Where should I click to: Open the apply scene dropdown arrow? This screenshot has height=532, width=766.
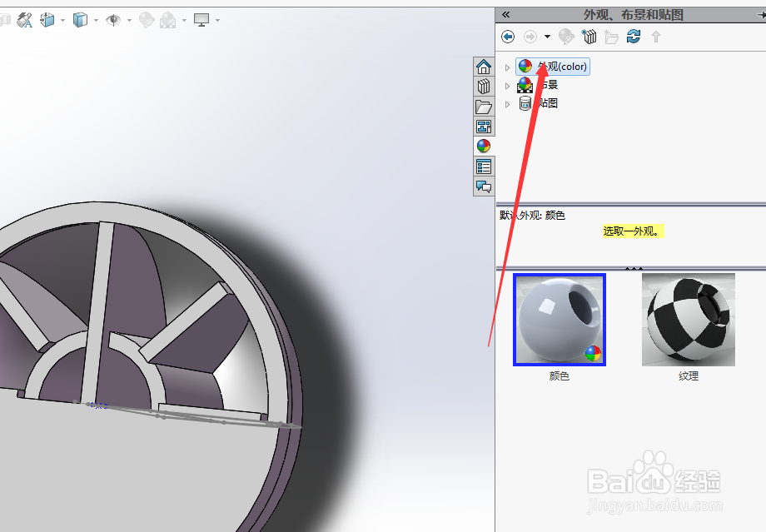click(184, 21)
